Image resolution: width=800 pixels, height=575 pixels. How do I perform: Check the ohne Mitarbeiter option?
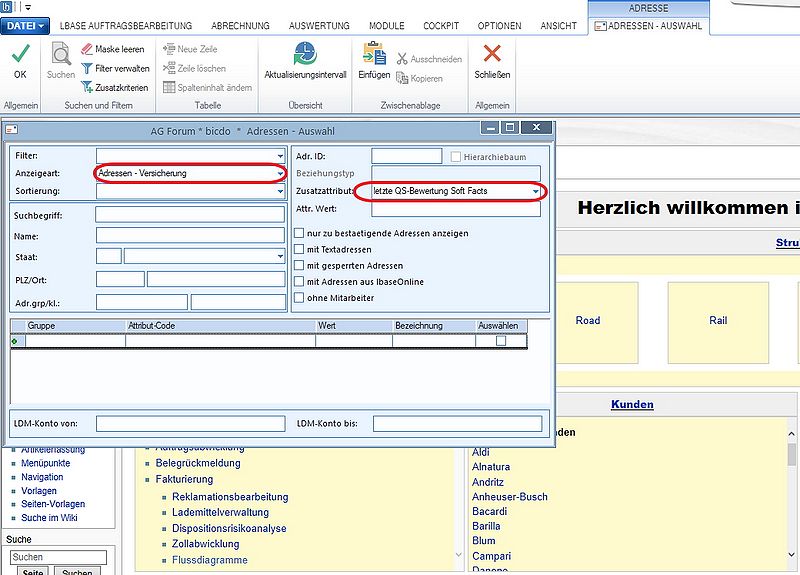click(299, 297)
